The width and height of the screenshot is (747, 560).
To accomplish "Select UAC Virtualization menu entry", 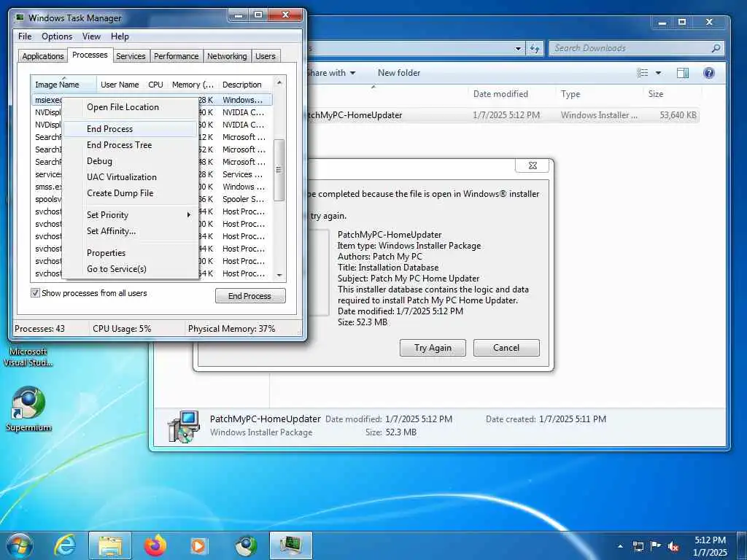I will (x=130, y=177).
